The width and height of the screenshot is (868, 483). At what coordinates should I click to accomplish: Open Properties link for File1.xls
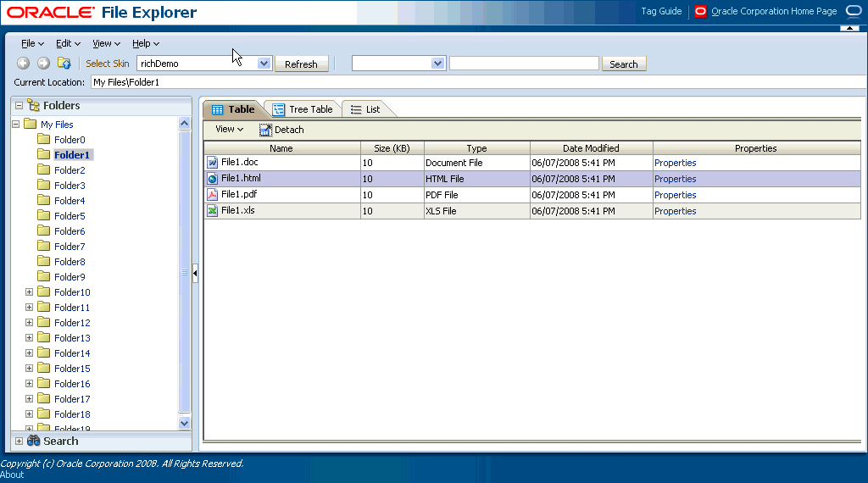[676, 211]
